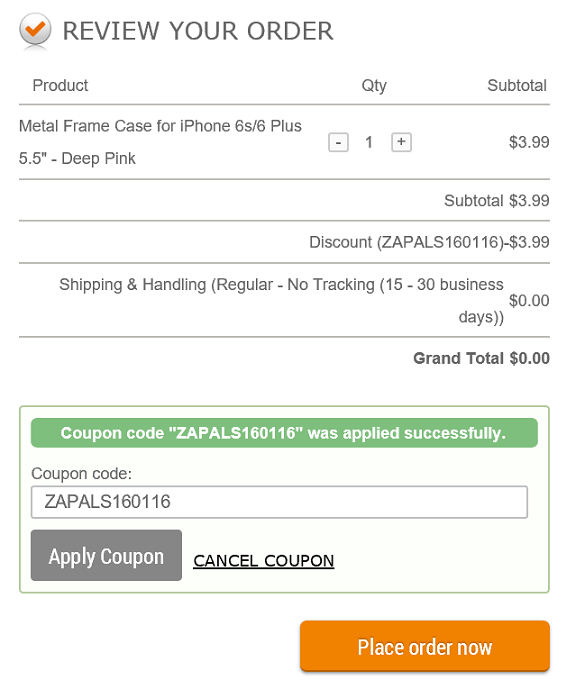Cancel the coupon via CANCEL COUPON link
The image size is (585, 689).
pos(264,561)
